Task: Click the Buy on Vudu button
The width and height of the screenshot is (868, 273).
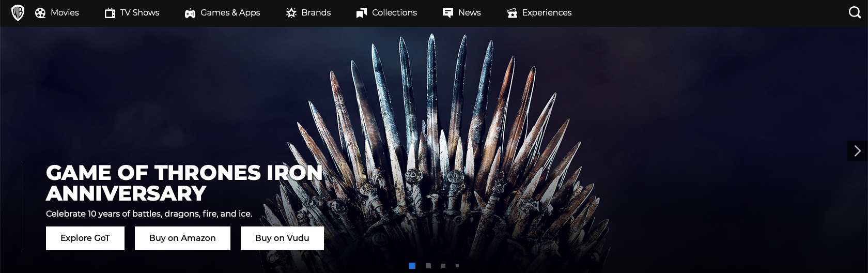Action: [282, 238]
